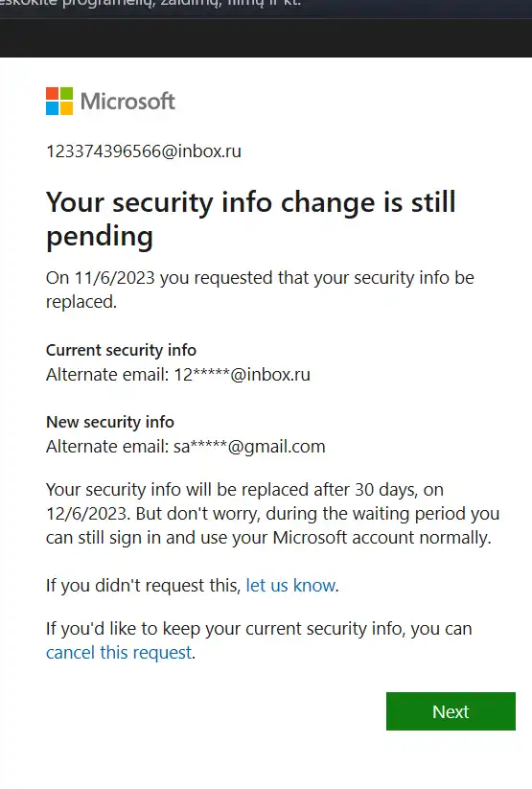Click the yellow square in Microsoft logo
Screen dimensions: 532x789
66,108
